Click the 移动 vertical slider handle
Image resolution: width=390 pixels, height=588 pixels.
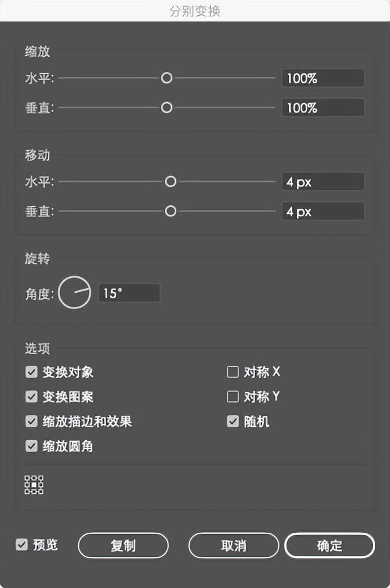170,212
